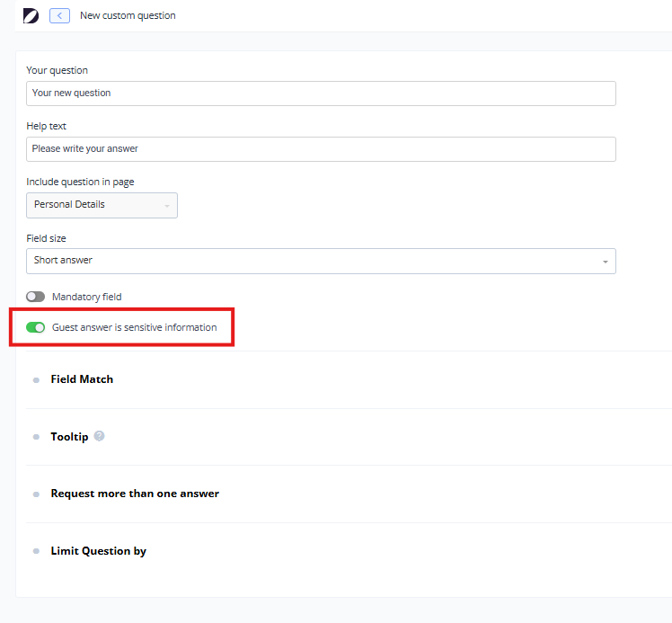The height and width of the screenshot is (623, 672).
Task: Click bullet dot beside Request more than one answer
Action: pyautogui.click(x=36, y=494)
